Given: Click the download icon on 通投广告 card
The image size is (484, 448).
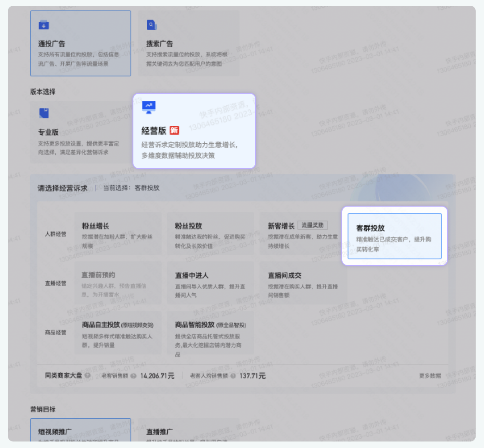Looking at the screenshot, I should pos(45,24).
